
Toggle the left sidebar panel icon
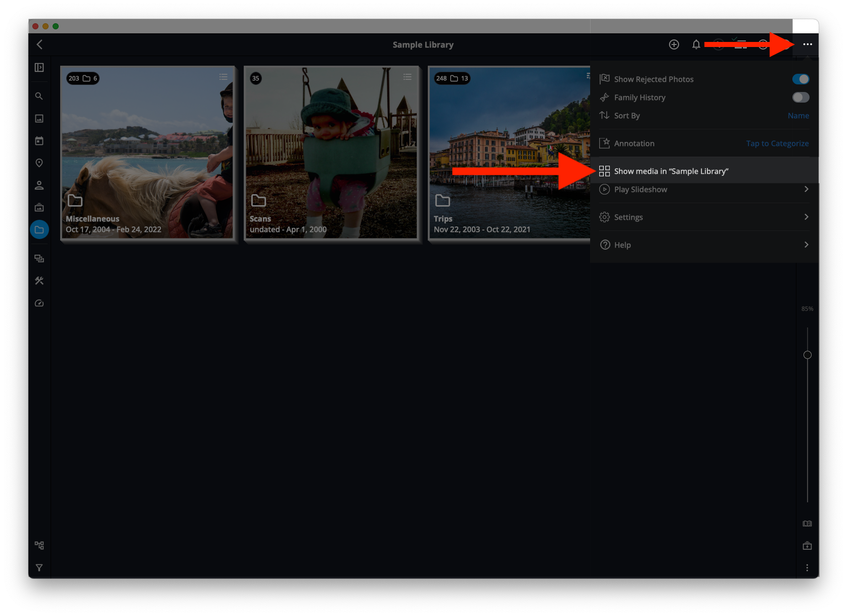point(39,68)
